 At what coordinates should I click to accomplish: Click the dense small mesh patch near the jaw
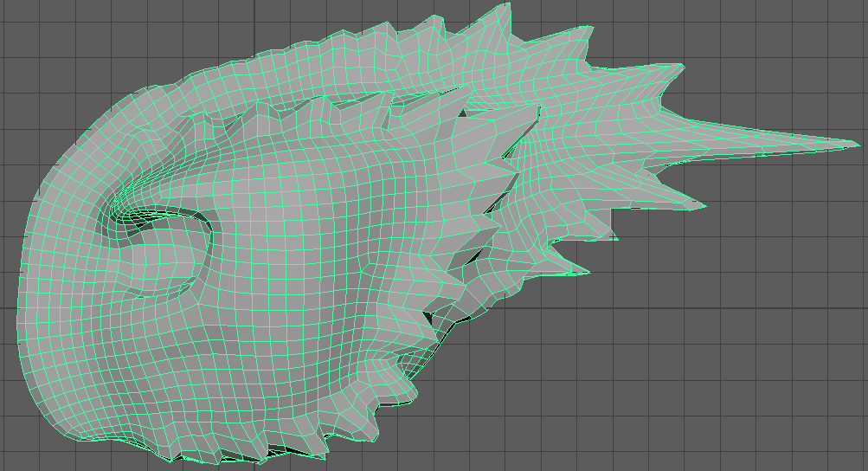click(x=416, y=360)
